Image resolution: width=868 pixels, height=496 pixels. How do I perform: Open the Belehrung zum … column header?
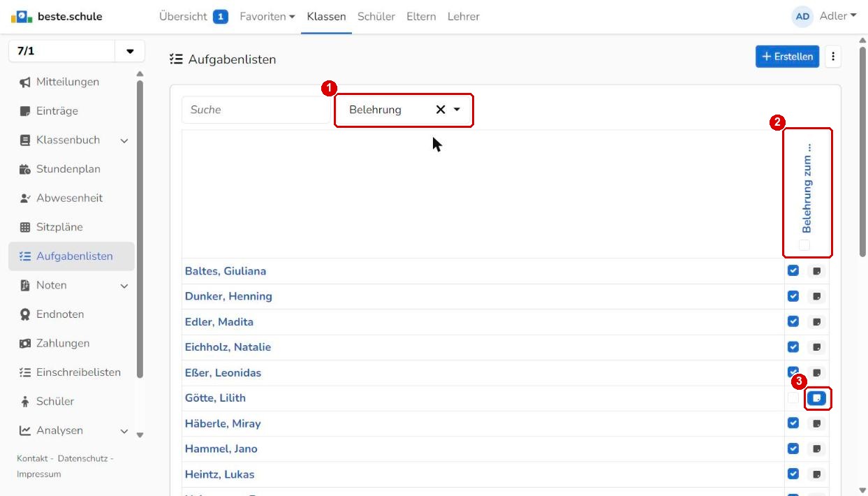pos(807,189)
